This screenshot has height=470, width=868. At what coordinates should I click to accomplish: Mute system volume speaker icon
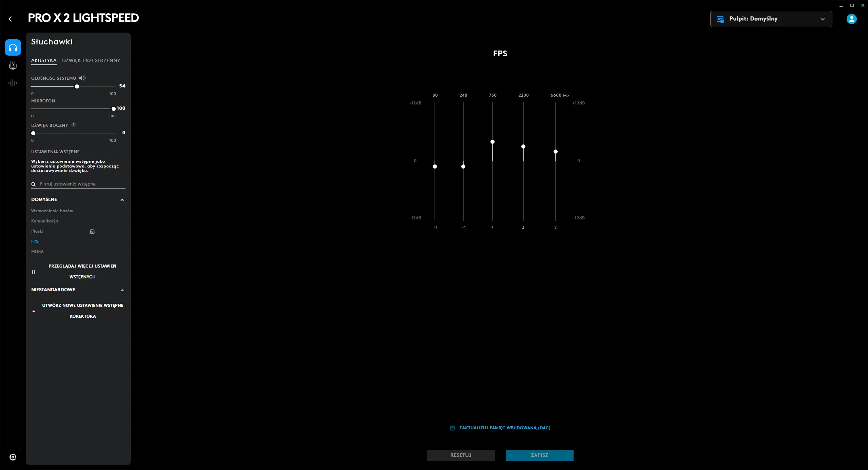coord(82,78)
